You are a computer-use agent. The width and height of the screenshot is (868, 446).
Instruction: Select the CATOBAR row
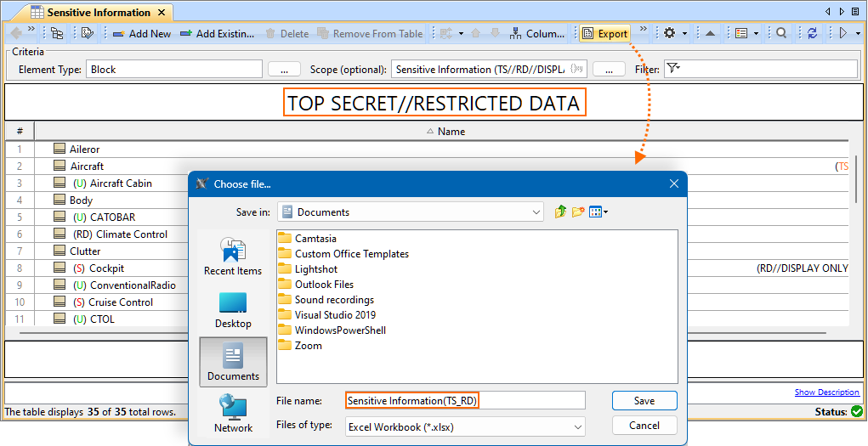97,217
